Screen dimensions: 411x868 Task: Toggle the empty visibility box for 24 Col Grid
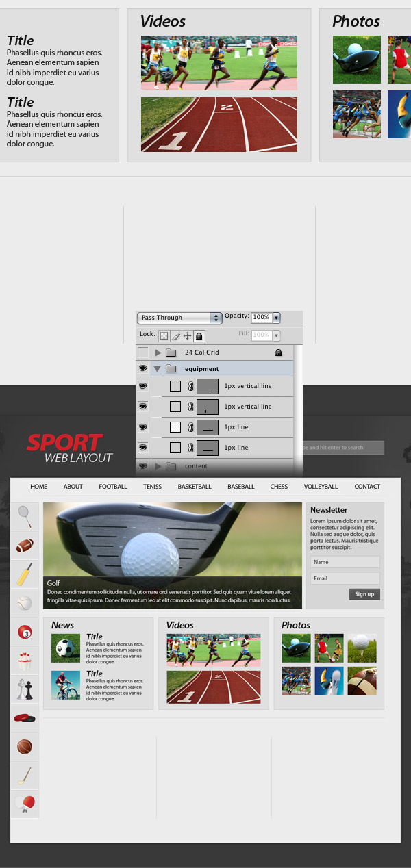142,353
